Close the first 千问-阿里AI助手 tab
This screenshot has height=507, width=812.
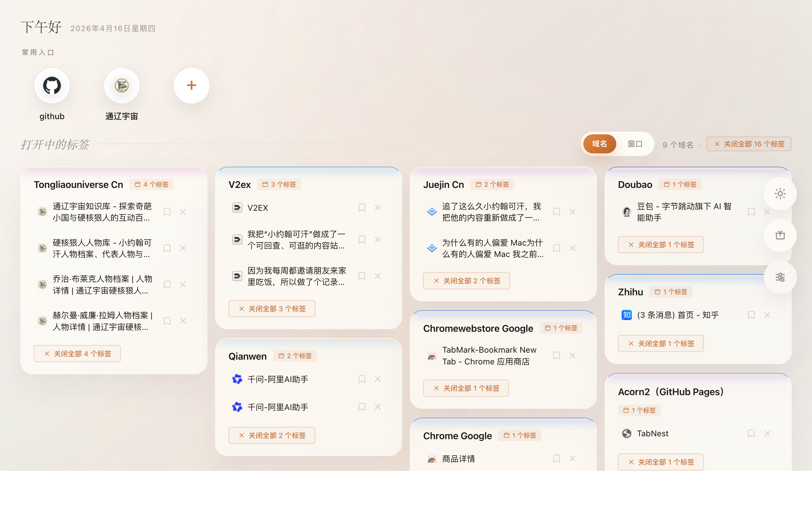coord(377,379)
